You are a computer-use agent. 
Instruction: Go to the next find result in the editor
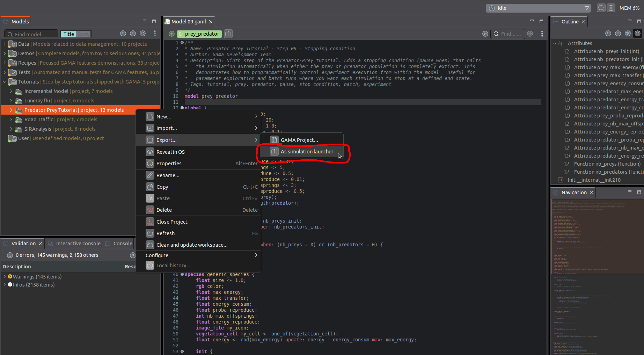(x=530, y=34)
